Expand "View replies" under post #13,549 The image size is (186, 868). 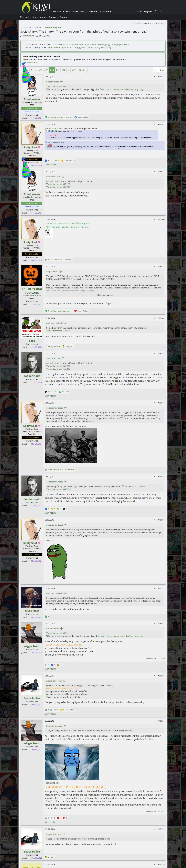click(51, 513)
